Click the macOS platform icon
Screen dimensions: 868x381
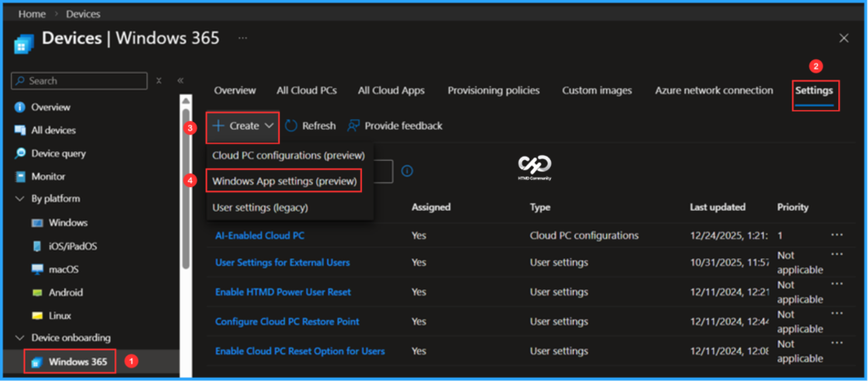pos(37,270)
